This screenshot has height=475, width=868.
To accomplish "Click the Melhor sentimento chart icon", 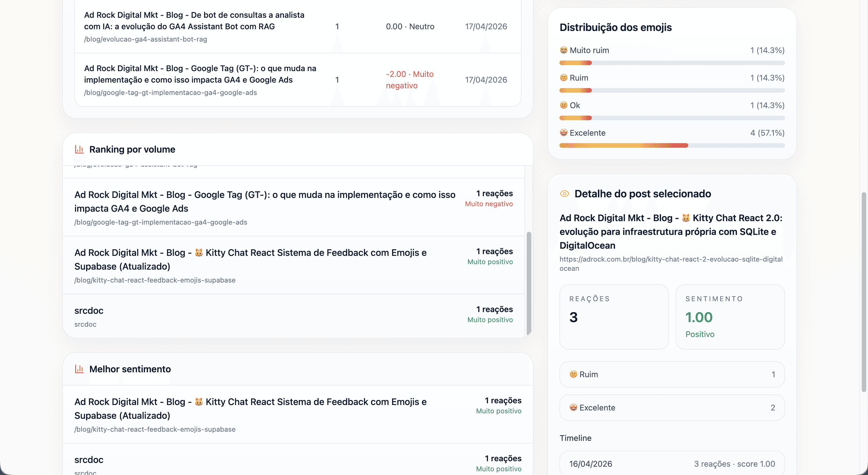I will (x=79, y=369).
